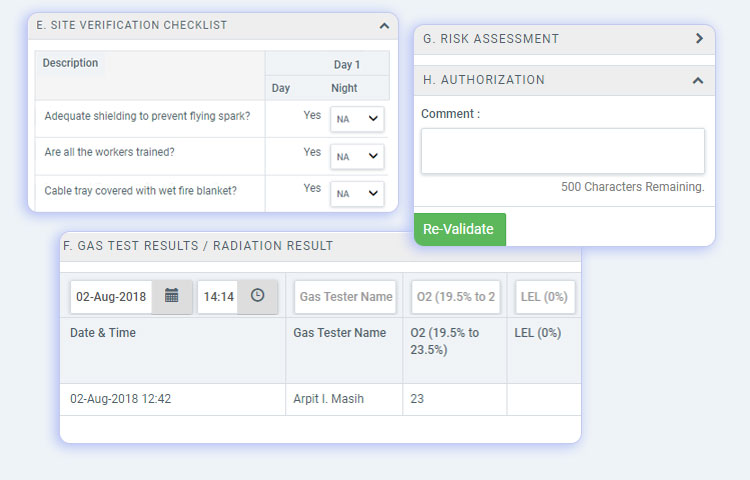
Task: Click the clock time picker icon
Action: [x=257, y=296]
